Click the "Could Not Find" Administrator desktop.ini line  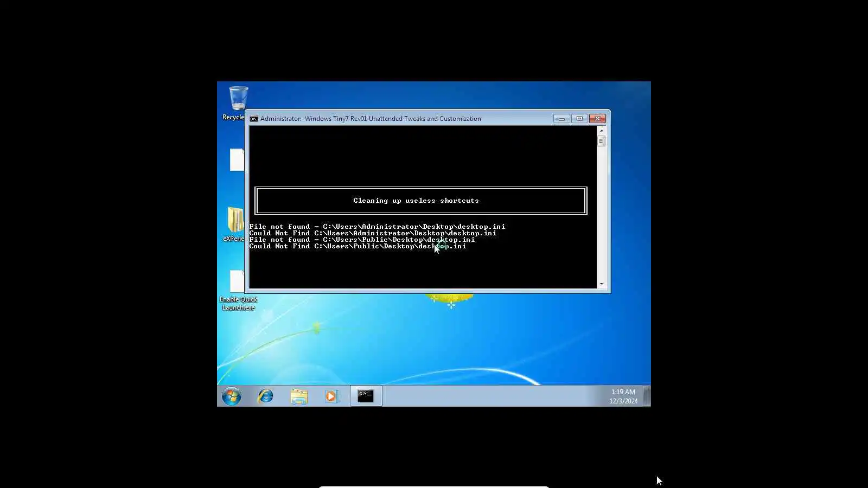click(x=373, y=233)
